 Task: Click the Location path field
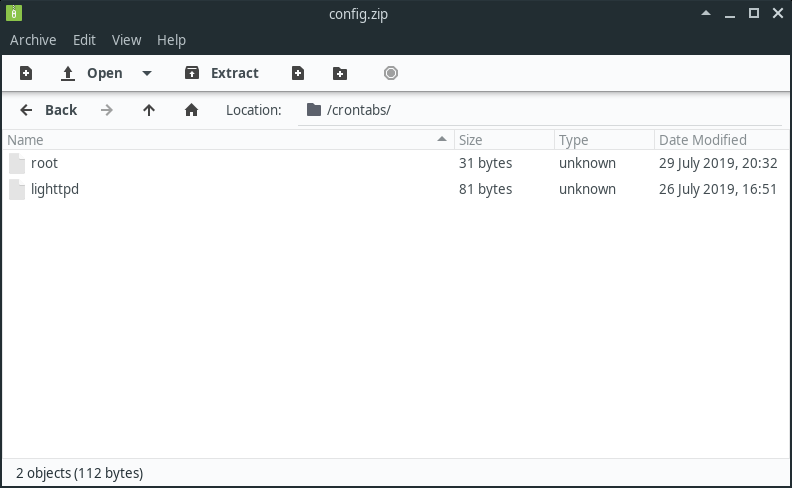pos(540,110)
